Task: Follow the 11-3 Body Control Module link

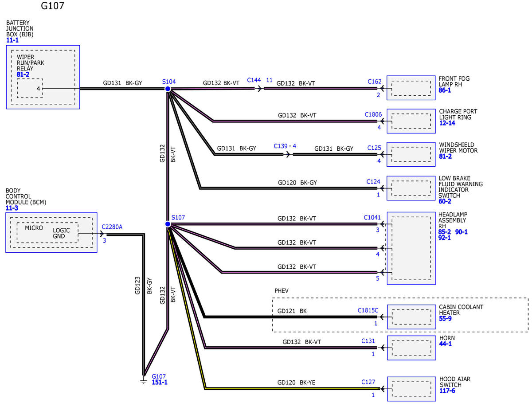Action: [12, 207]
